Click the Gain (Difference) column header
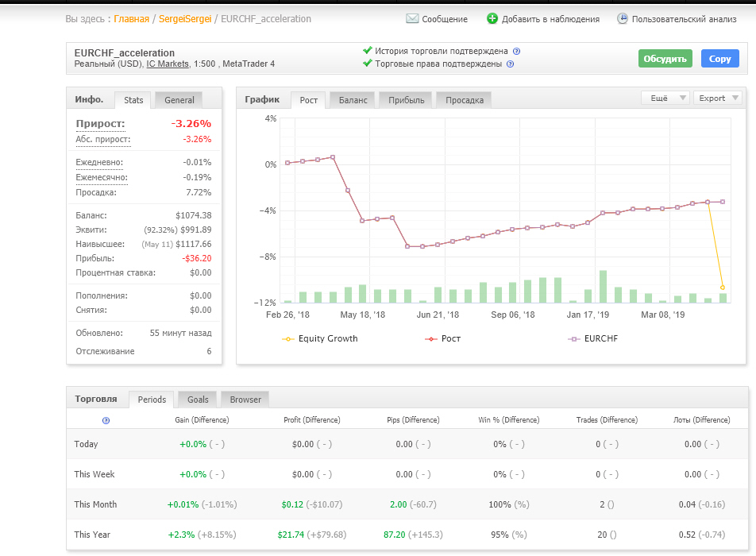Image resolution: width=756 pixels, height=556 pixels. point(202,420)
